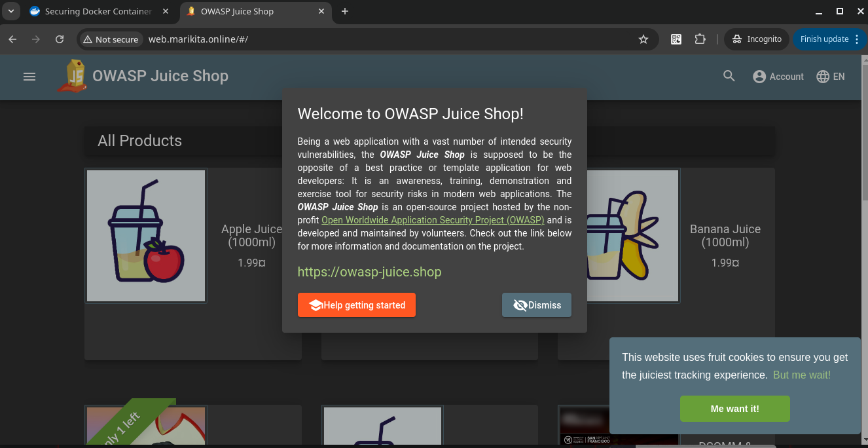Click the Not secure site info chip
This screenshot has width=868, height=448.
point(110,39)
